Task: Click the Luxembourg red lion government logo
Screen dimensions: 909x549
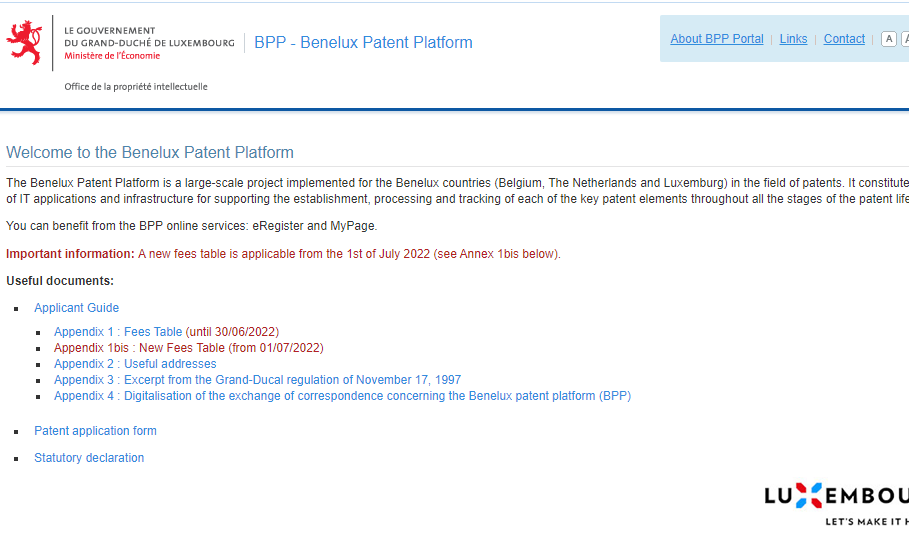Action: [24, 42]
